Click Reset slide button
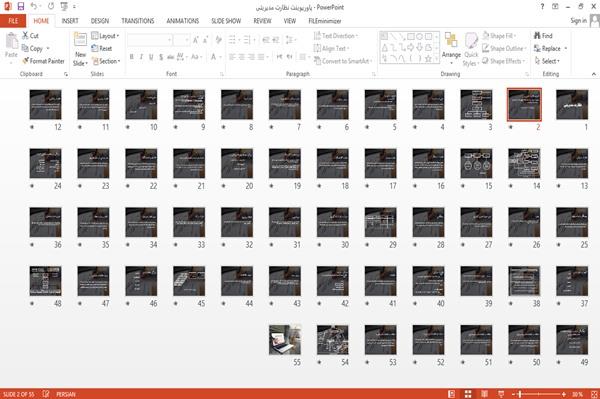This screenshot has height=399, width=600. [x=102, y=49]
